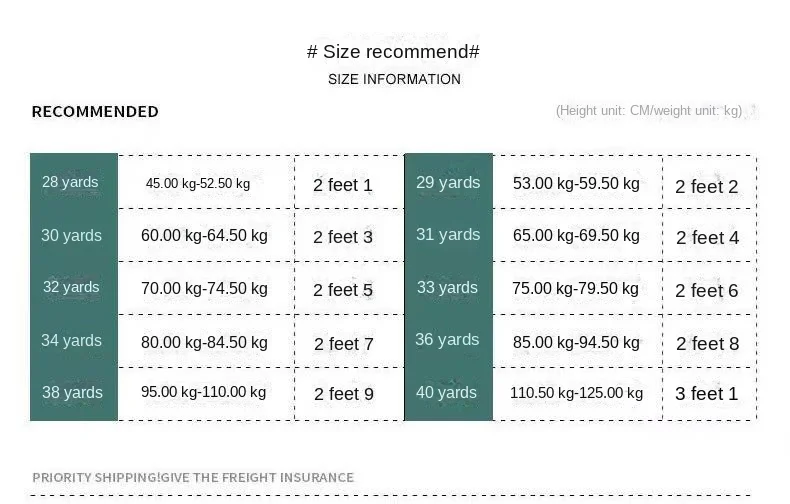
Task: Select the '29 yards' size cell
Action: (x=448, y=182)
